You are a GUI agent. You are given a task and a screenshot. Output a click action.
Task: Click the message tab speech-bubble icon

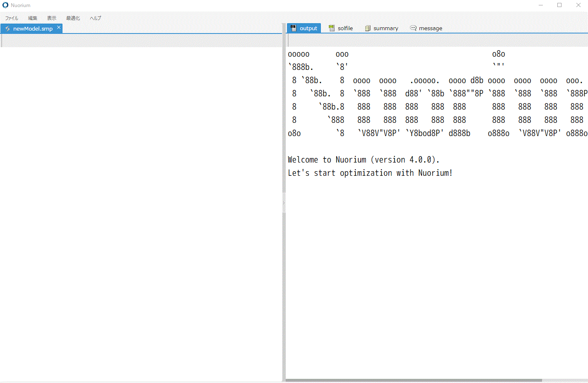(x=413, y=28)
